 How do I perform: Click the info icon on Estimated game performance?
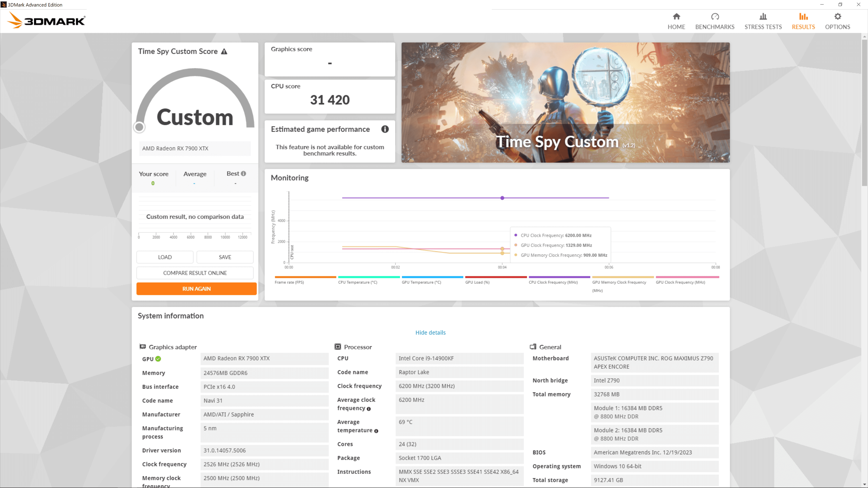(x=385, y=129)
